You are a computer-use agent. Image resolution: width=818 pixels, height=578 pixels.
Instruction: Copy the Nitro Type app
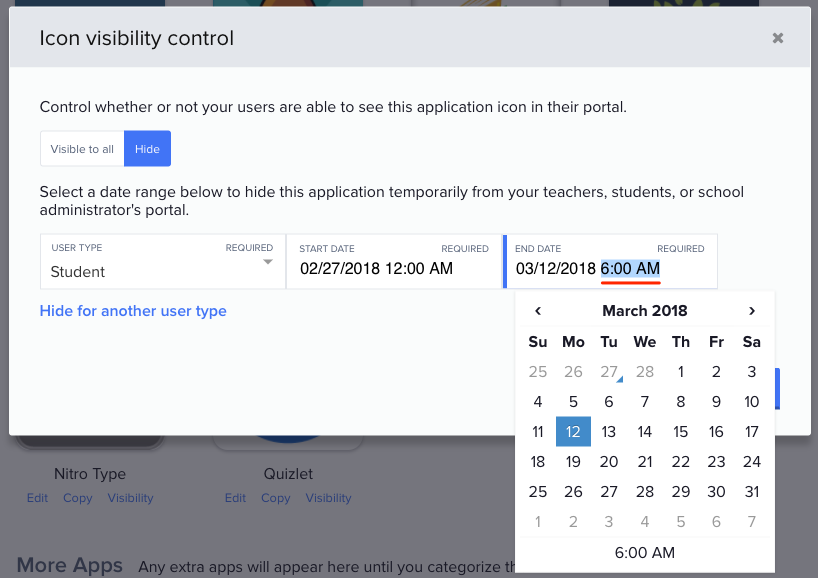click(x=77, y=497)
